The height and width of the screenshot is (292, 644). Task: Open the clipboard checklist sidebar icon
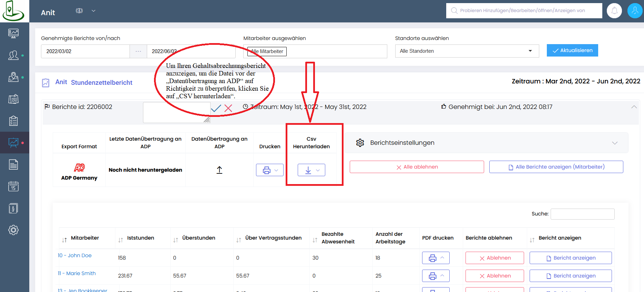point(13,121)
